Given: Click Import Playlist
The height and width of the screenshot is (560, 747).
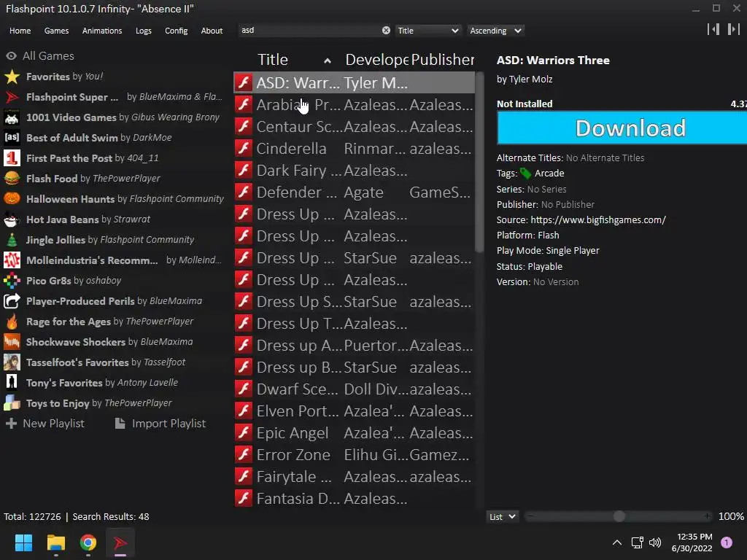Looking at the screenshot, I should click(x=160, y=424).
